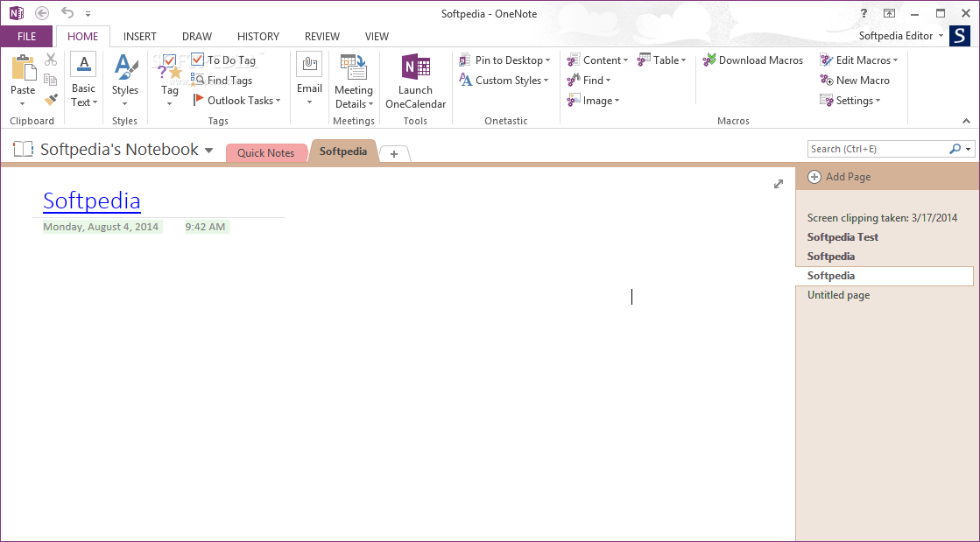Open Basic Text formatting group
The width and height of the screenshot is (980, 542).
[83, 80]
